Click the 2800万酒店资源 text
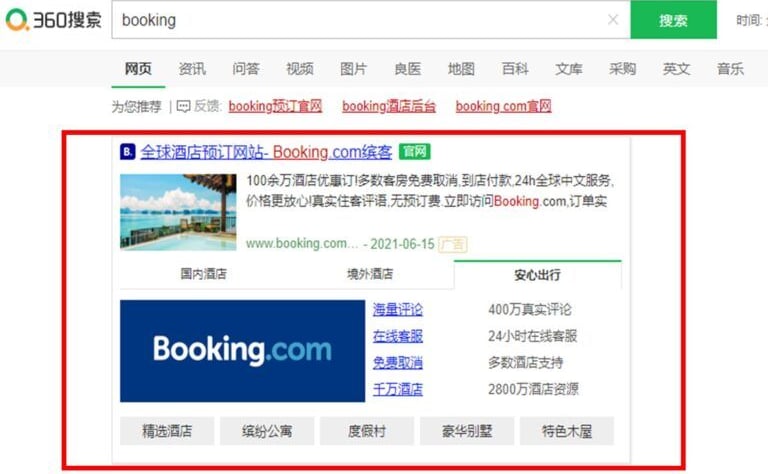Screen dimensions: 768x474 [x=533, y=389]
